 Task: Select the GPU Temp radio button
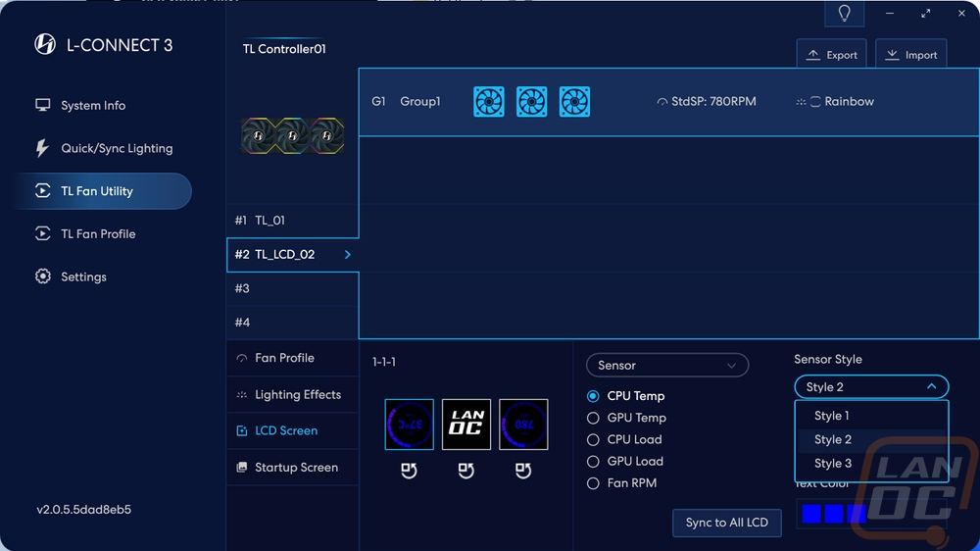pyautogui.click(x=593, y=418)
